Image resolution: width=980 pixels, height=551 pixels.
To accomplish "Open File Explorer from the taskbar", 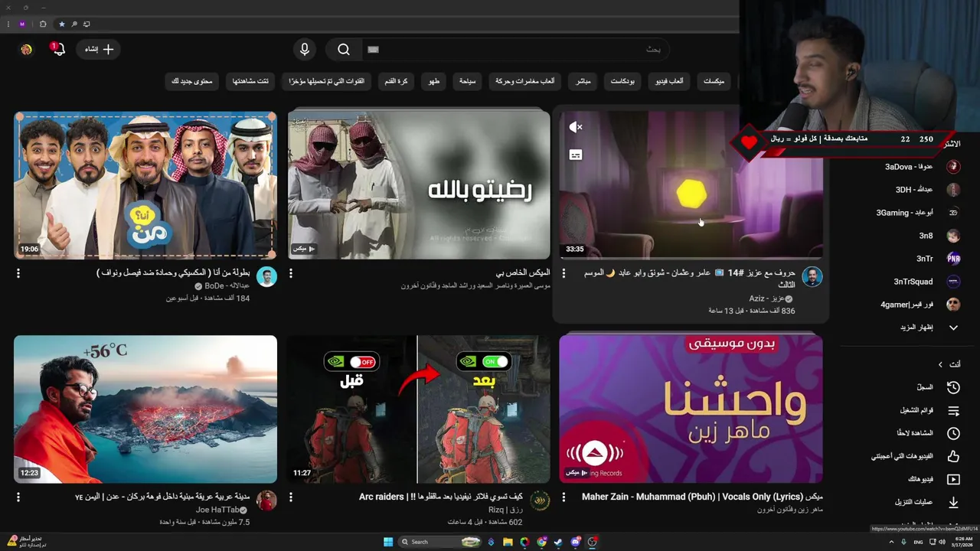I will pyautogui.click(x=508, y=542).
